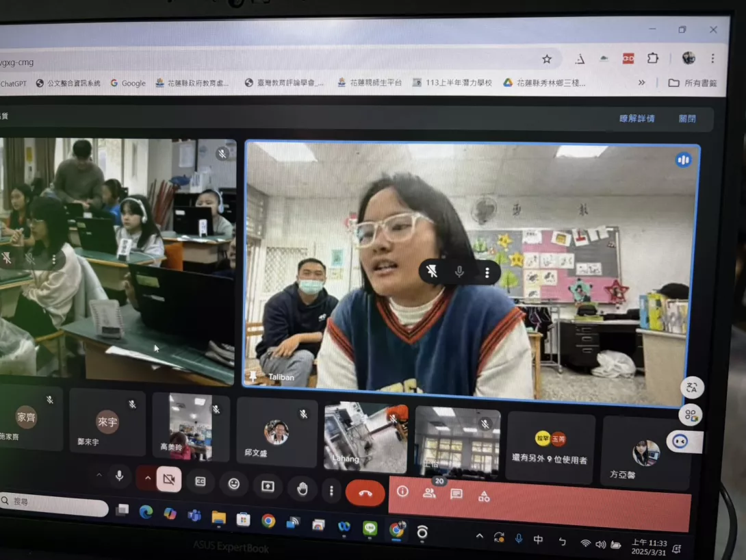Image resolution: width=746 pixels, height=560 pixels.
Task: Open the Chrome profile avatar
Action: click(688, 58)
